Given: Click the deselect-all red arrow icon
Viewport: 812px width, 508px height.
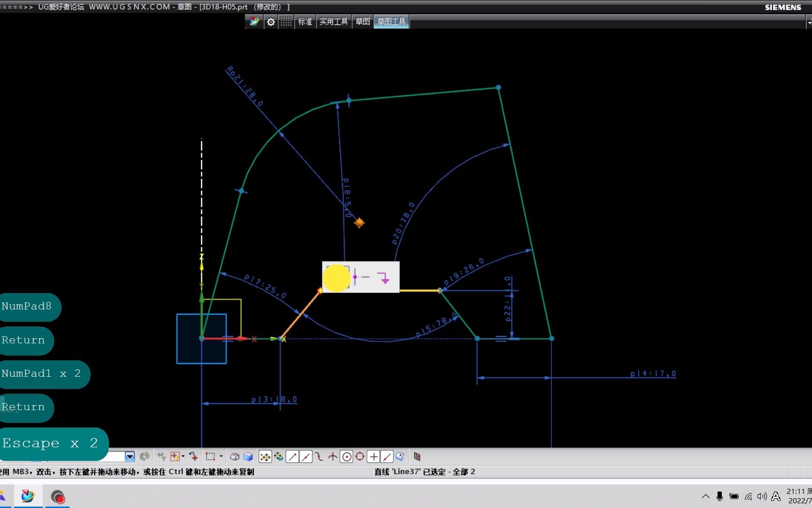Looking at the screenshot, I should (193, 457).
